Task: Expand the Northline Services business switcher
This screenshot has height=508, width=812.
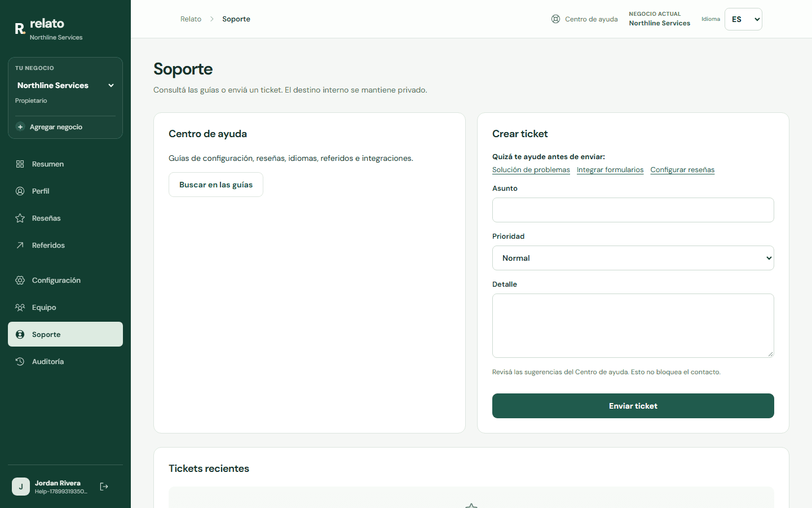Action: coord(65,85)
